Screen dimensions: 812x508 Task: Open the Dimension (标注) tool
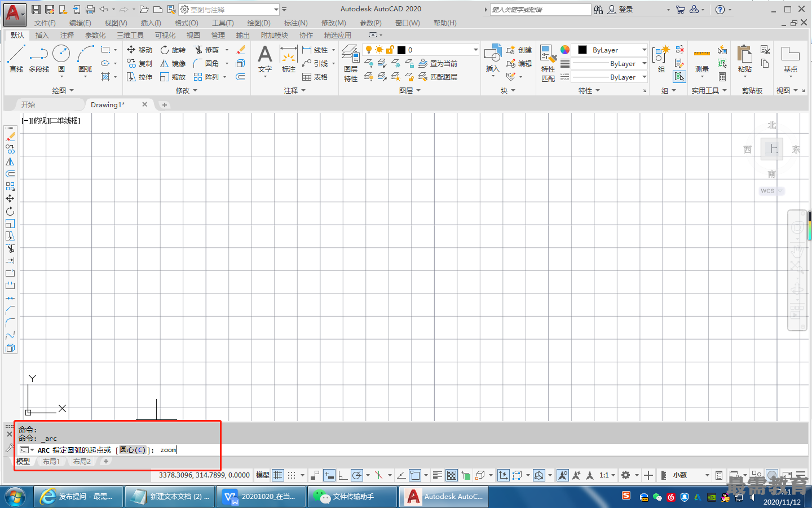(x=289, y=59)
